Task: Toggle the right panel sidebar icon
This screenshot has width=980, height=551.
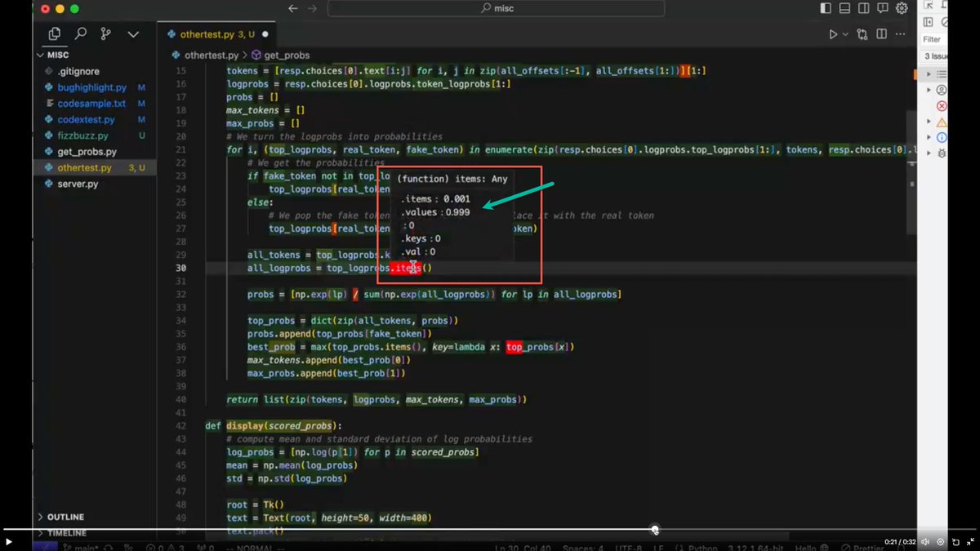Action: click(928, 23)
